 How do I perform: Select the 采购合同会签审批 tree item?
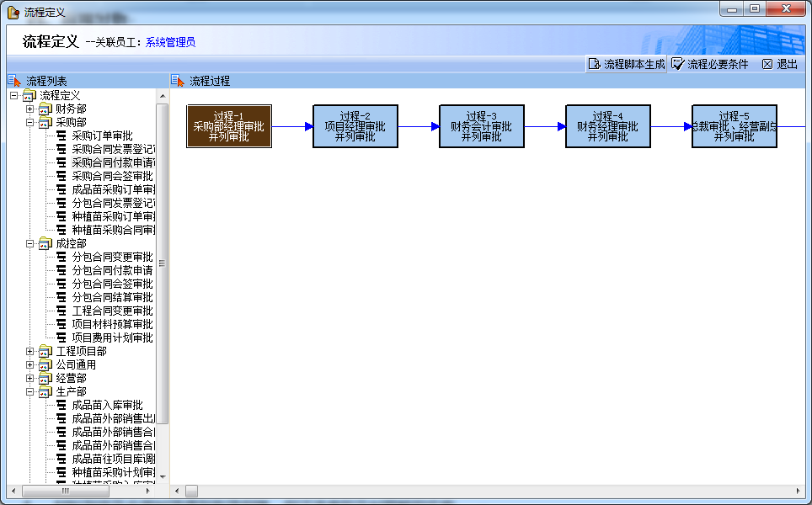pyautogui.click(x=112, y=176)
